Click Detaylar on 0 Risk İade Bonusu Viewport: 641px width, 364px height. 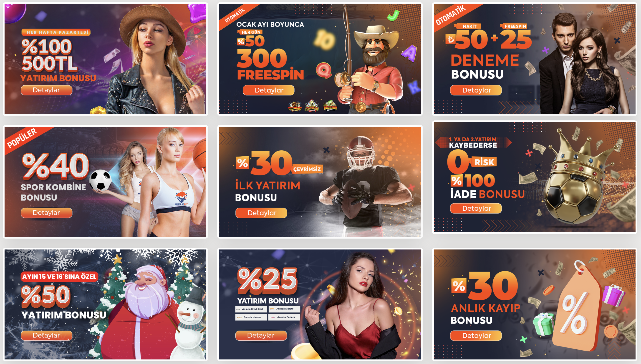(x=476, y=209)
